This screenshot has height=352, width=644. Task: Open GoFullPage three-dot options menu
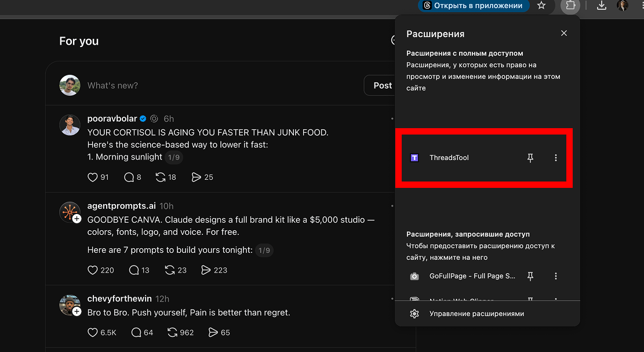[556, 276]
